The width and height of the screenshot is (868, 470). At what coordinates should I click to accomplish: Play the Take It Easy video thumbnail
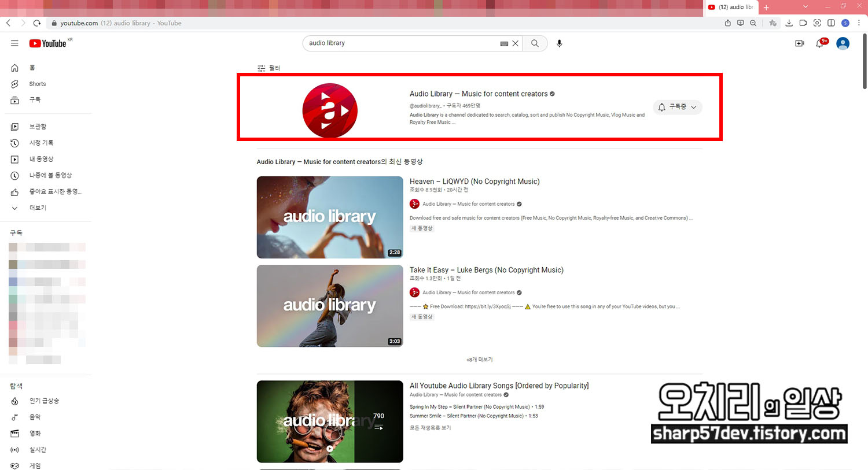(x=330, y=306)
